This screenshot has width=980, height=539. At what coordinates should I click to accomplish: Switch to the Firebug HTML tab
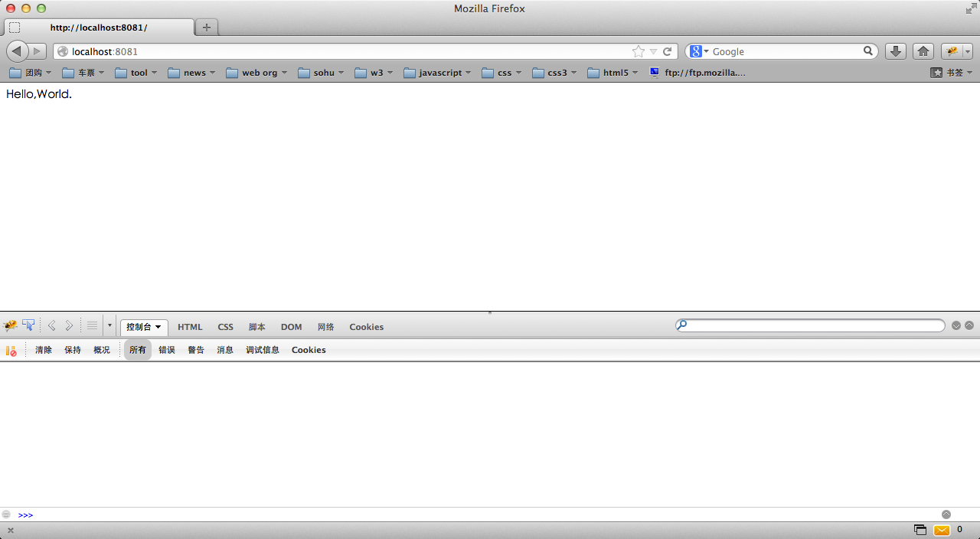(x=190, y=327)
